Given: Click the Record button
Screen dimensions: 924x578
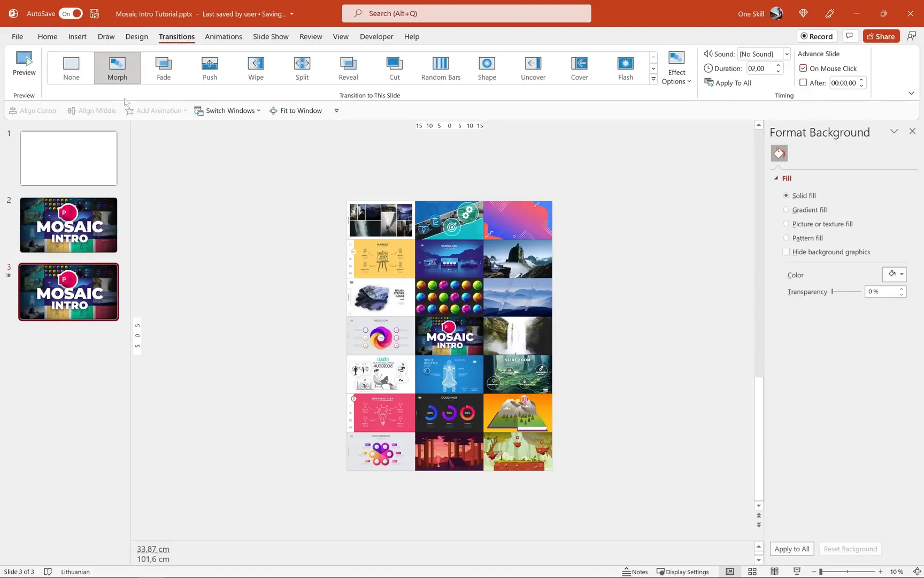Looking at the screenshot, I should 817,36.
